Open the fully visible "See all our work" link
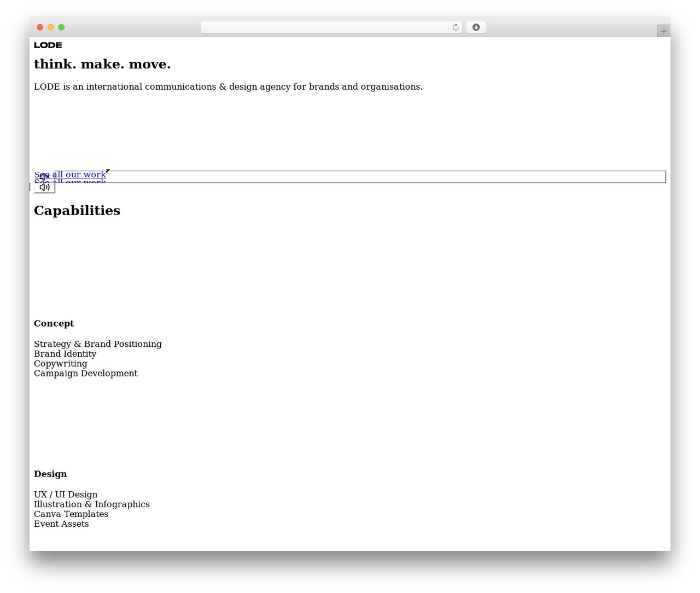700x593 pixels. [x=70, y=175]
